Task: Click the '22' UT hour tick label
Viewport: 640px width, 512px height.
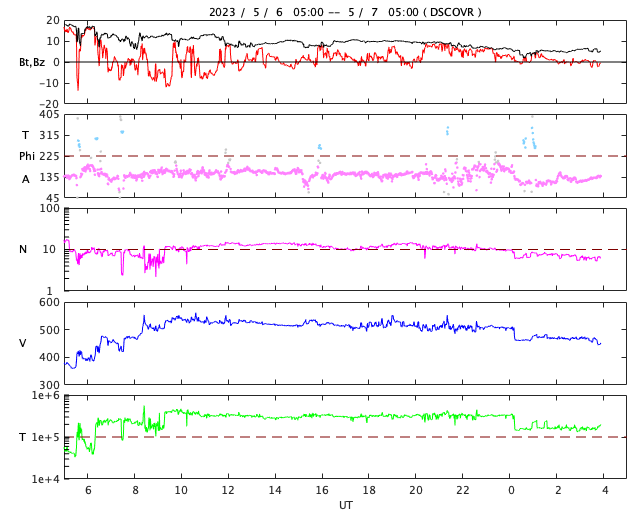Action: (463, 490)
